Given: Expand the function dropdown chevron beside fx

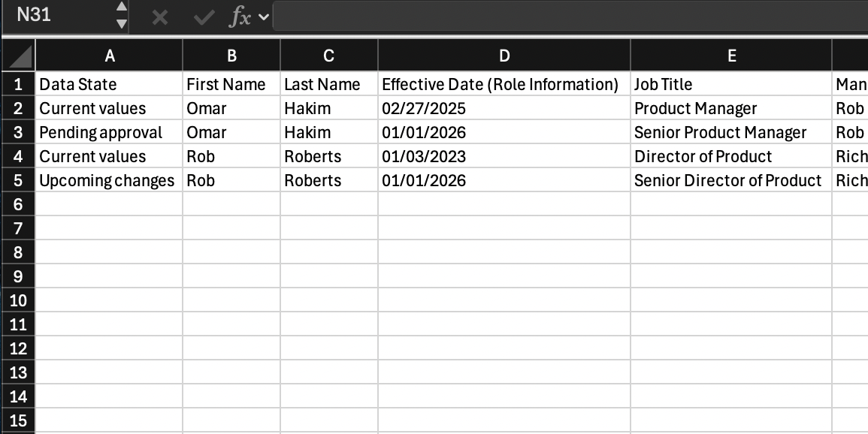Looking at the screenshot, I should point(262,17).
